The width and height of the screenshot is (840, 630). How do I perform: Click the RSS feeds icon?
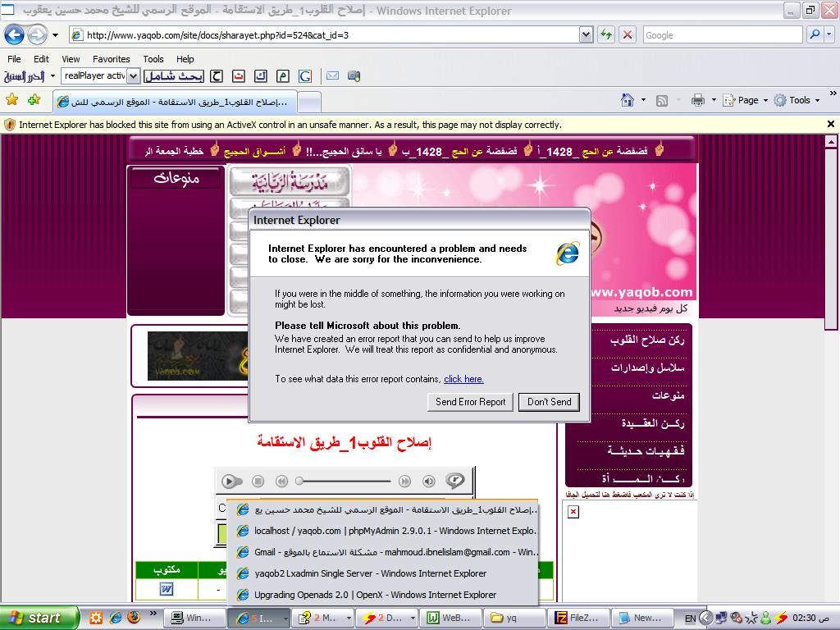(x=662, y=100)
